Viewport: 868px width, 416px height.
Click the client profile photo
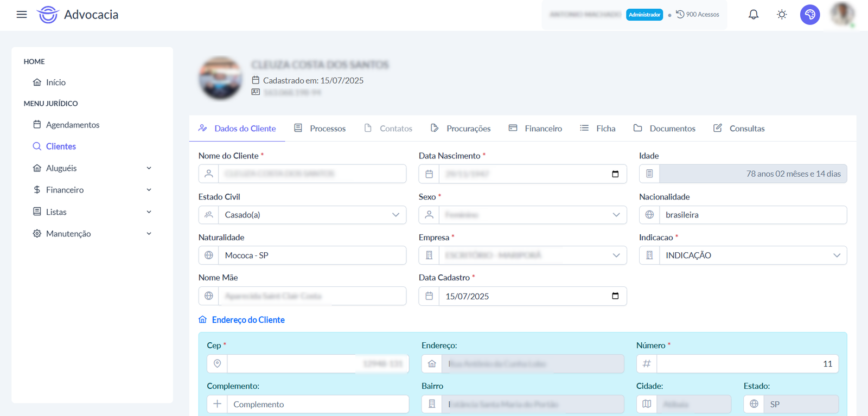(221, 78)
